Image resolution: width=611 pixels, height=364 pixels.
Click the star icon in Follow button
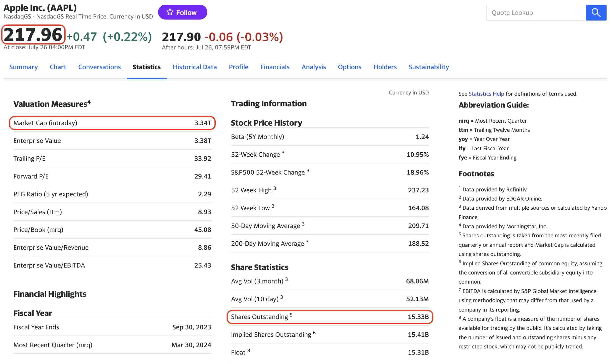click(170, 12)
